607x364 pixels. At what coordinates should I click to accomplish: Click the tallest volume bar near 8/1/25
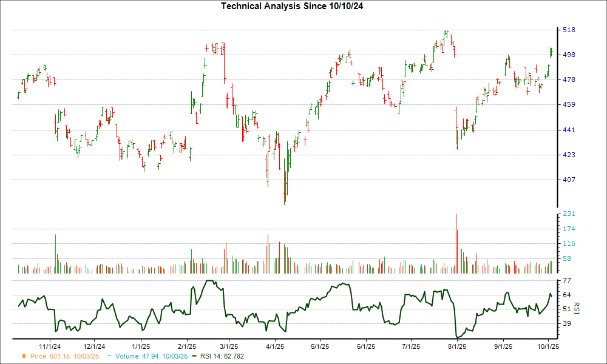456,243
